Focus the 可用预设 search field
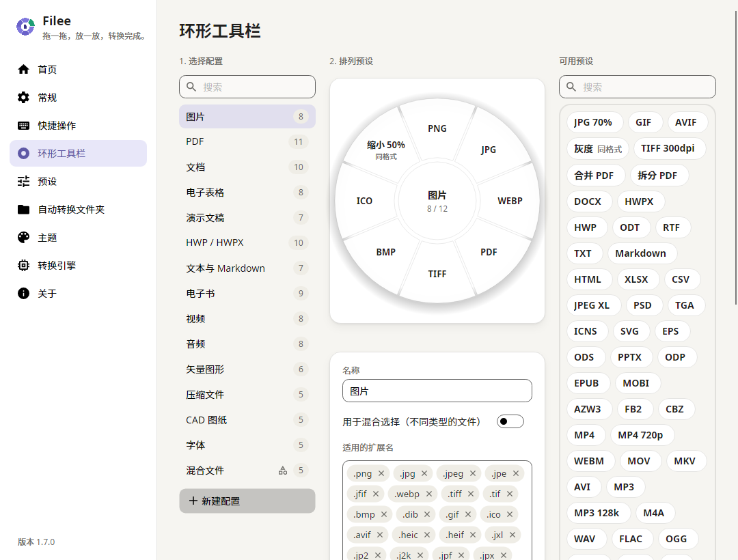This screenshot has width=738, height=560. (638, 87)
